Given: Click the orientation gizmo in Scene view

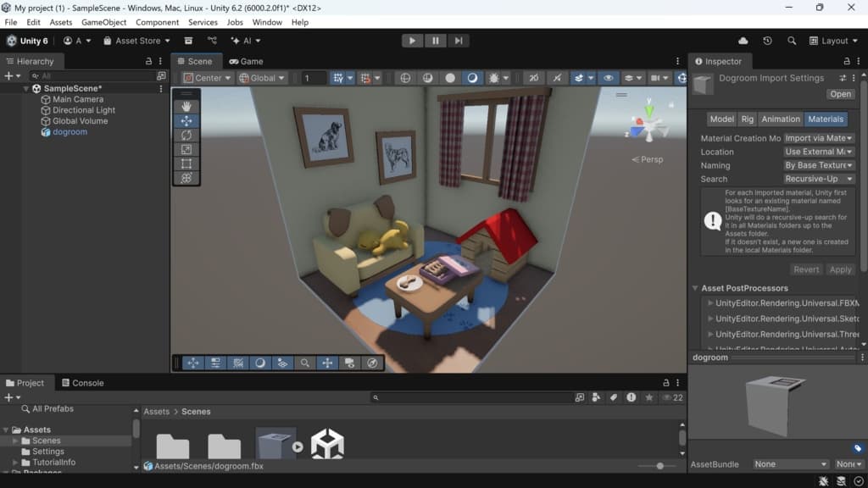Looking at the screenshot, I should pos(648,124).
